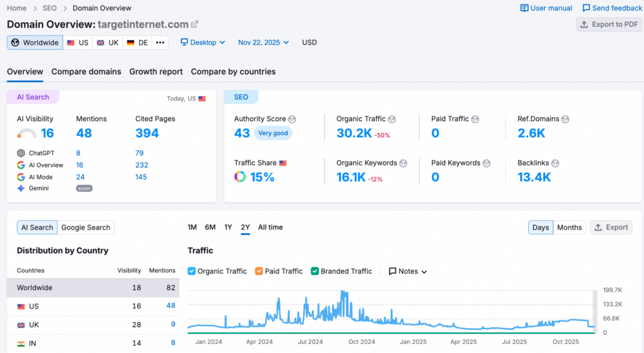
Task: Click the globe info icon next to Authority Score
Action: (x=292, y=119)
